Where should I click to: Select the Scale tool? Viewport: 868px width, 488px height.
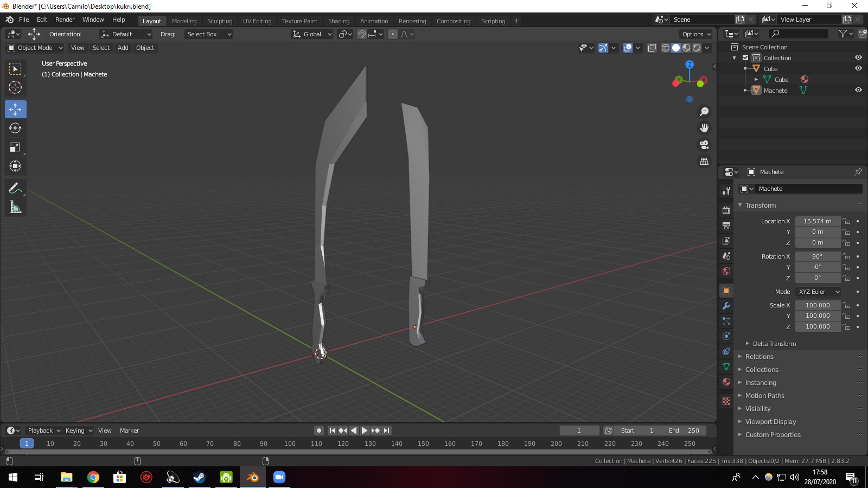15,147
